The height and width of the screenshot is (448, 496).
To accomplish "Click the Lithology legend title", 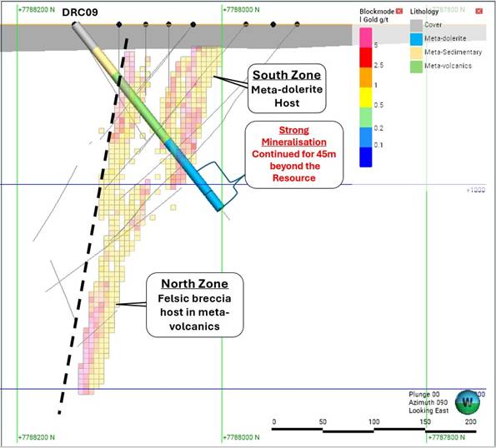I will tap(424, 12).
